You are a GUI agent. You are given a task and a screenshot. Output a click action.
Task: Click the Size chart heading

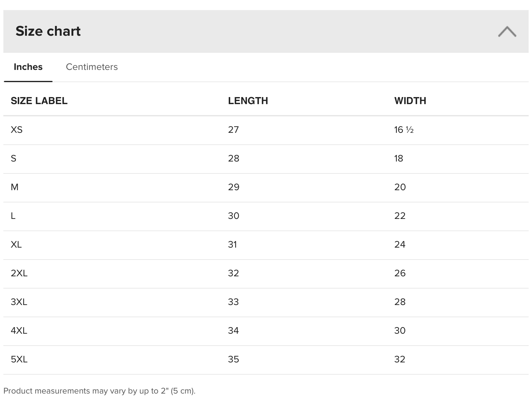[48, 31]
